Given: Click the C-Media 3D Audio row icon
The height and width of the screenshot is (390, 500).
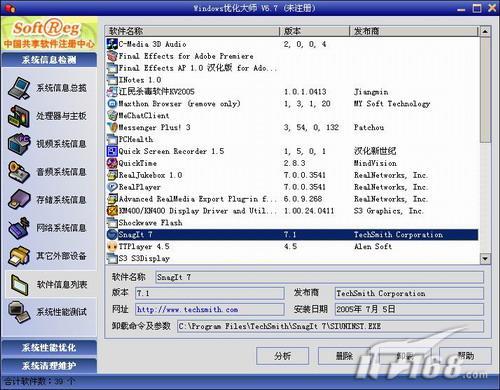Looking at the screenshot, I should click(112, 44).
